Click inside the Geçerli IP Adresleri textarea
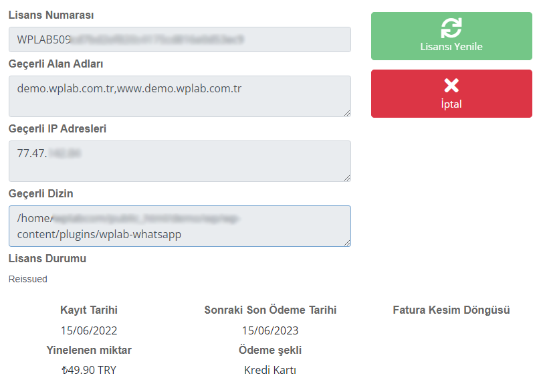This screenshot has width=537, height=392. click(180, 161)
